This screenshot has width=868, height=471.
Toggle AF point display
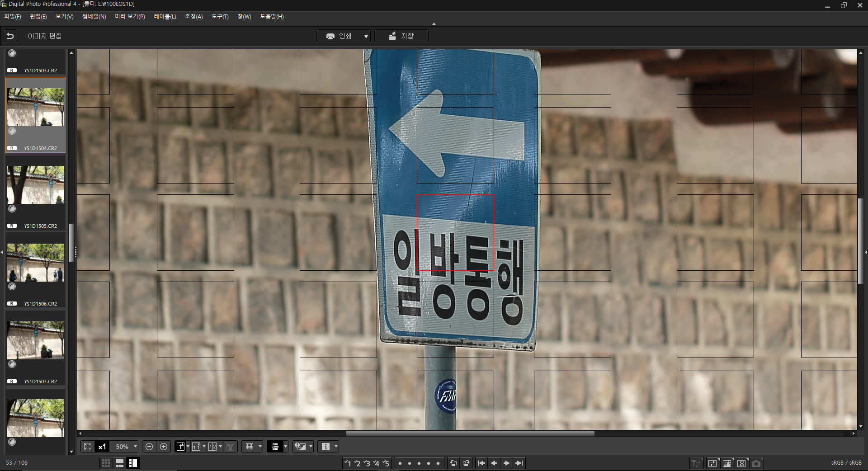[x=275, y=447]
